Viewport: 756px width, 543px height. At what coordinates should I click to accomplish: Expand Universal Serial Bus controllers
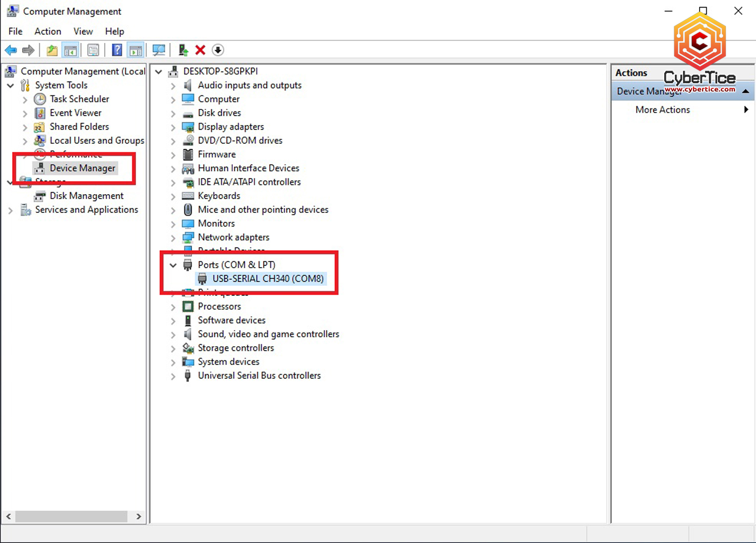[173, 376]
